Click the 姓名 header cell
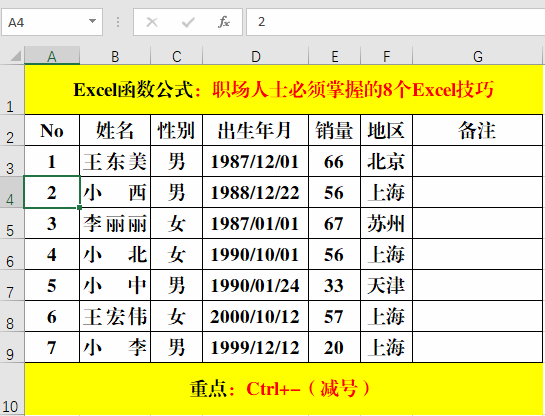This screenshot has height=416, width=545. click(x=115, y=130)
